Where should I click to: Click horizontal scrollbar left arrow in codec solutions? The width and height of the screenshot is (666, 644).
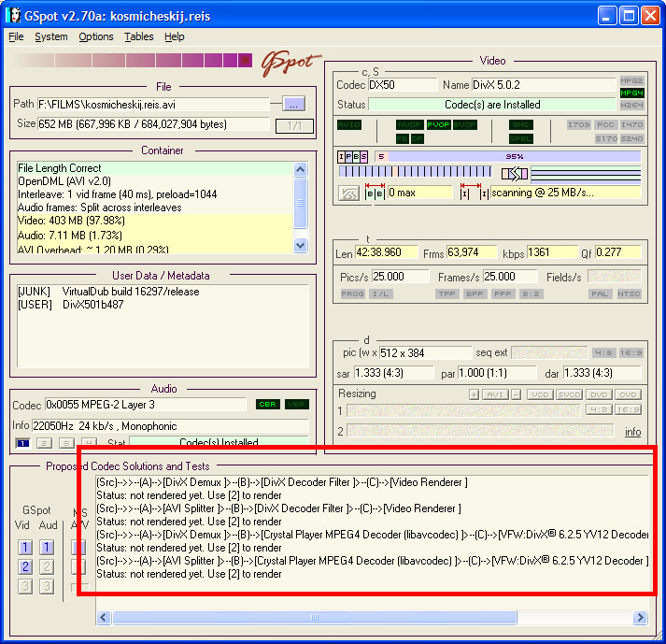104,617
